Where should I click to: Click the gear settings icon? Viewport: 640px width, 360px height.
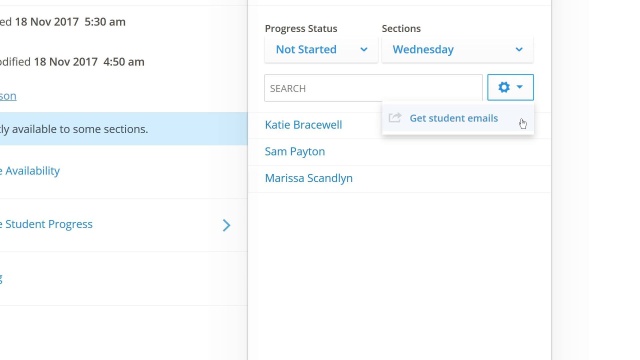[504, 87]
